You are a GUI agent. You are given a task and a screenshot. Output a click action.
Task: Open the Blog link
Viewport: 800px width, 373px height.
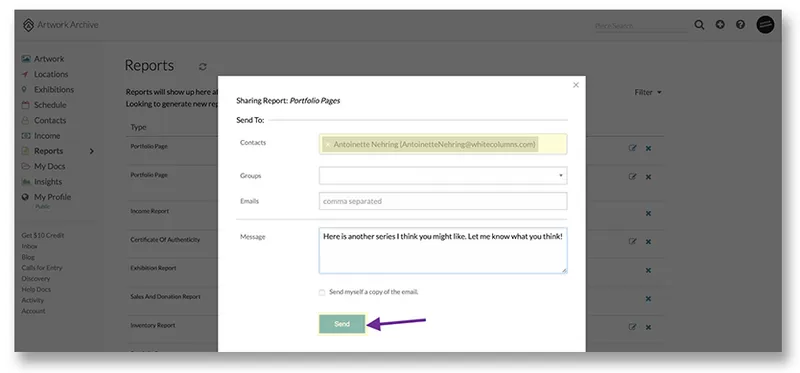[x=28, y=257]
